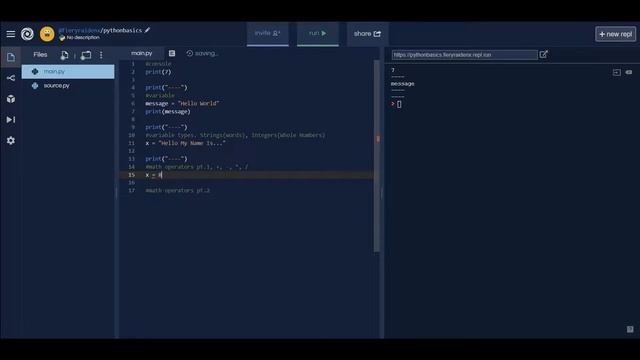This screenshot has width=640, height=360.
Task: Click the saving... status text
Action: click(207, 53)
